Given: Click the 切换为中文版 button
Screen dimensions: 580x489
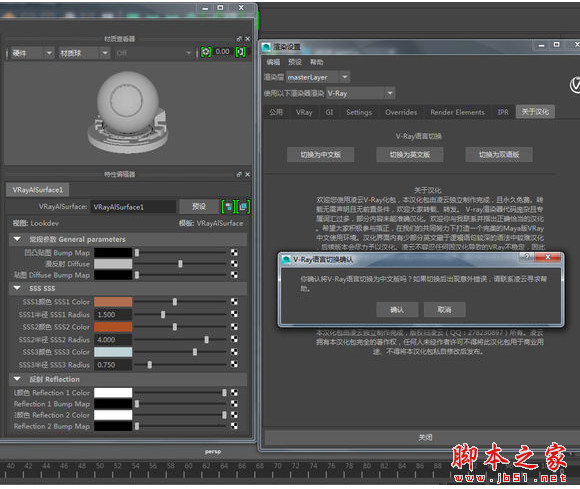Looking at the screenshot, I should [321, 155].
